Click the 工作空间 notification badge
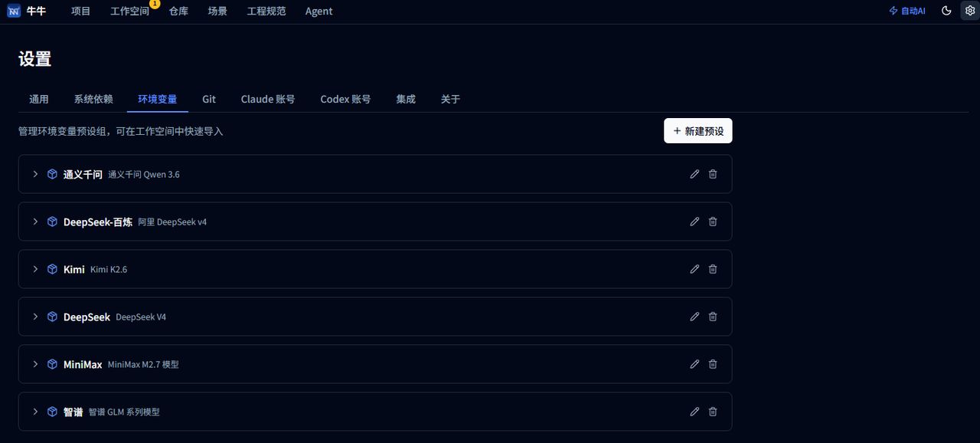The width and height of the screenshot is (980, 443). coord(155,4)
